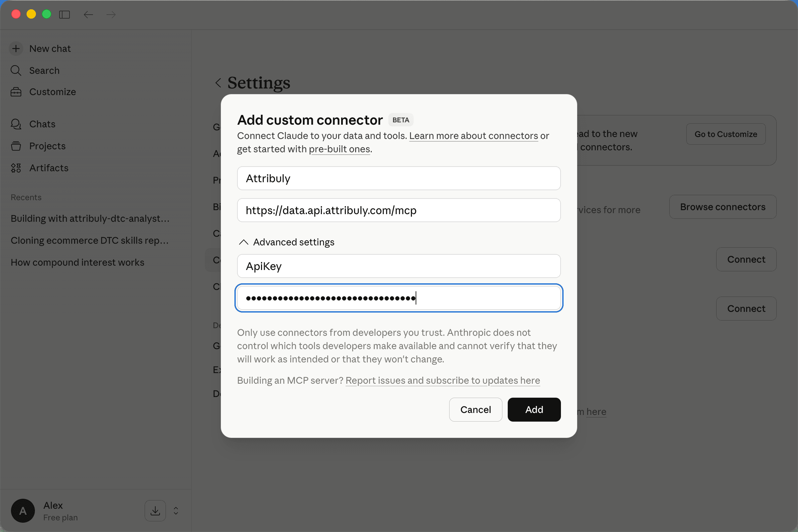Open 'Learn more about connectors' link

coord(473,136)
